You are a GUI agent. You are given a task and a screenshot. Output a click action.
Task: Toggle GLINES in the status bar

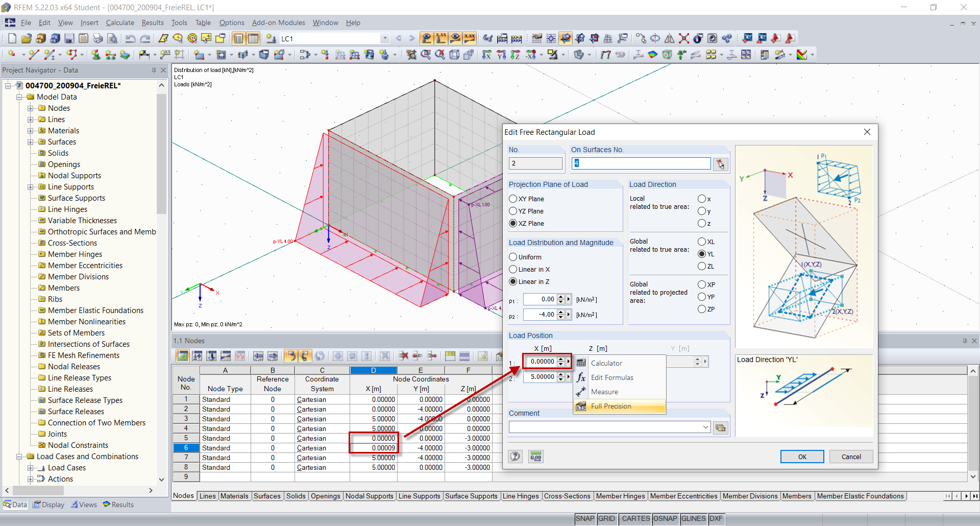point(693,518)
